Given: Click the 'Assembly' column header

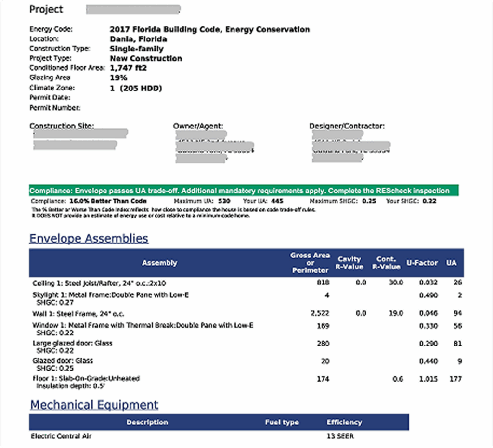Looking at the screenshot, I should click(159, 263).
